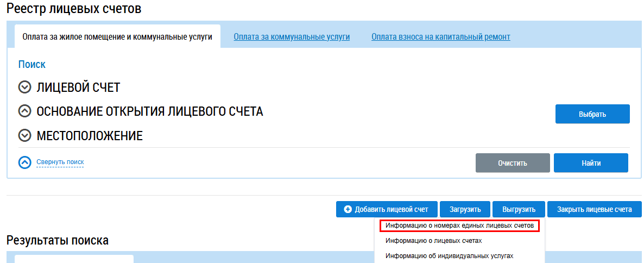Click the Добавить лицевой счет button
Screen dimensions: 644x263
point(387,209)
